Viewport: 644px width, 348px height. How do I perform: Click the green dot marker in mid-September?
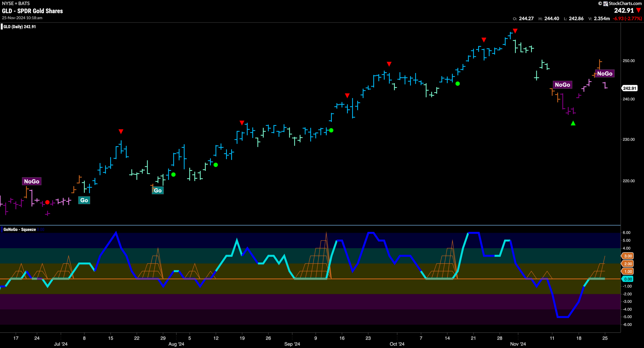331,130
